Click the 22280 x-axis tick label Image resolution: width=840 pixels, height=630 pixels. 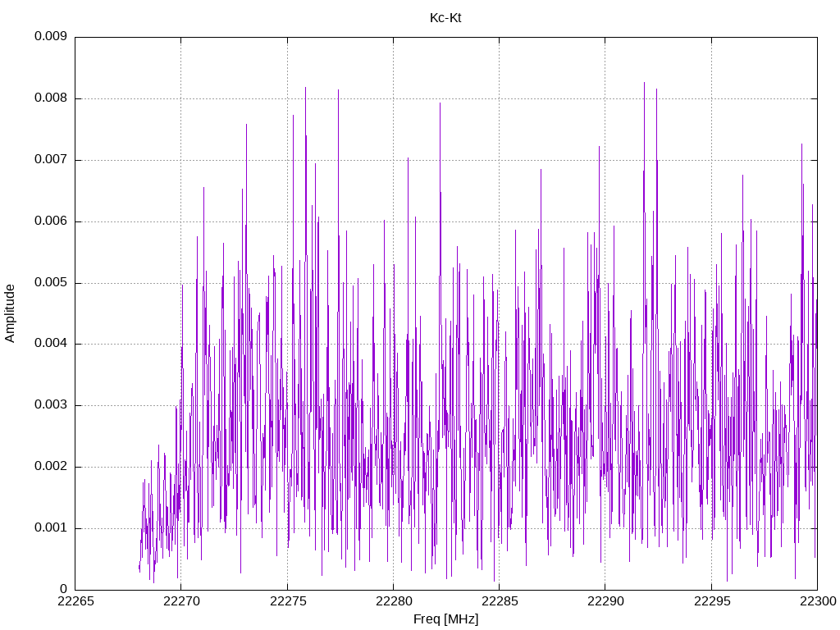coord(394,601)
